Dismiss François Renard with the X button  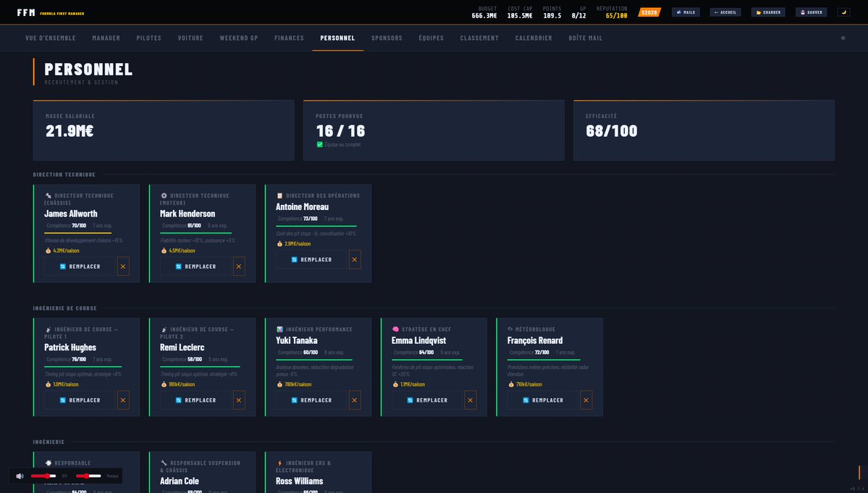tap(586, 400)
